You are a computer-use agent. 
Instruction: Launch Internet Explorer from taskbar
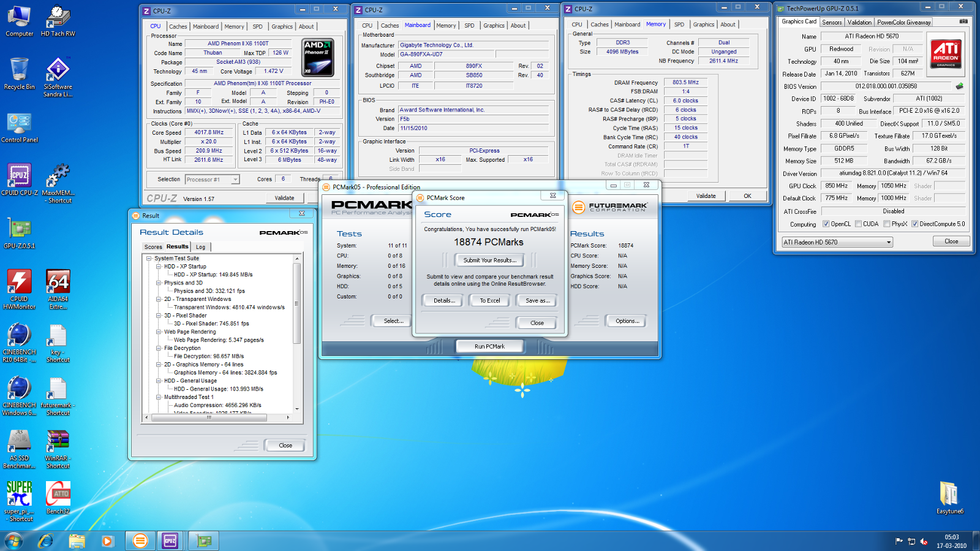[46, 541]
